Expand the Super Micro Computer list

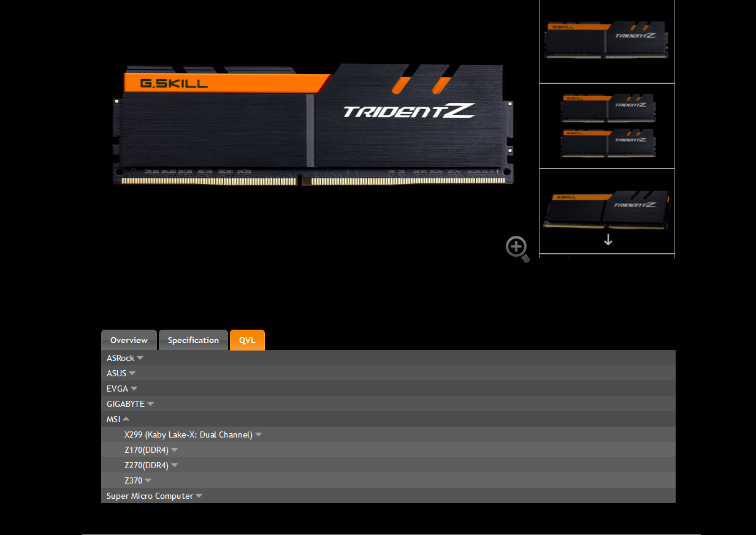click(x=388, y=496)
